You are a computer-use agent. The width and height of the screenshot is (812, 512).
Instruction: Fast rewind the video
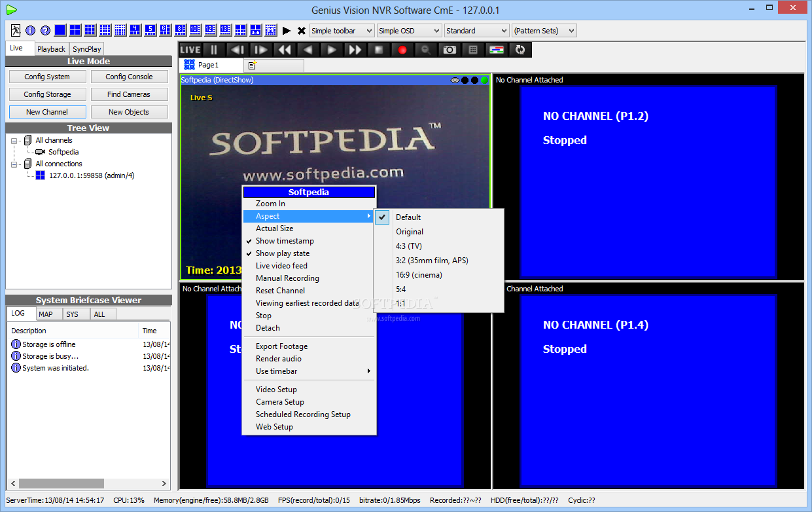(x=284, y=49)
